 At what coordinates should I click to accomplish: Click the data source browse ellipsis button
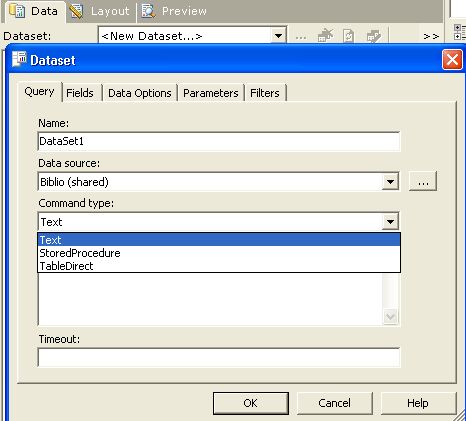click(423, 182)
